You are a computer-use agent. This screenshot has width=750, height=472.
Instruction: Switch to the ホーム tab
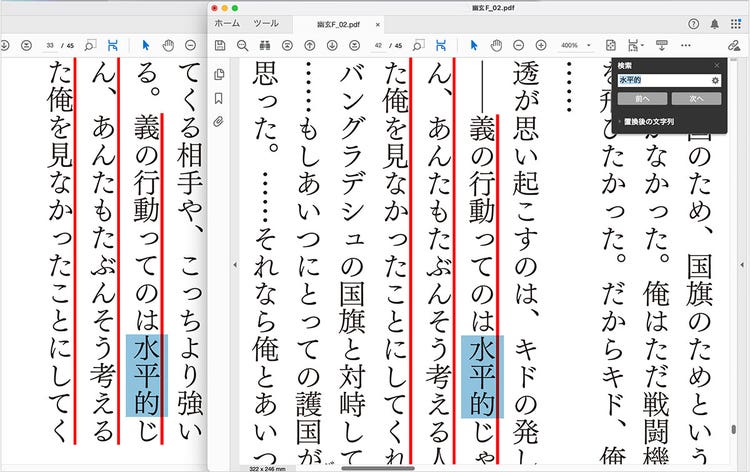coord(227,23)
